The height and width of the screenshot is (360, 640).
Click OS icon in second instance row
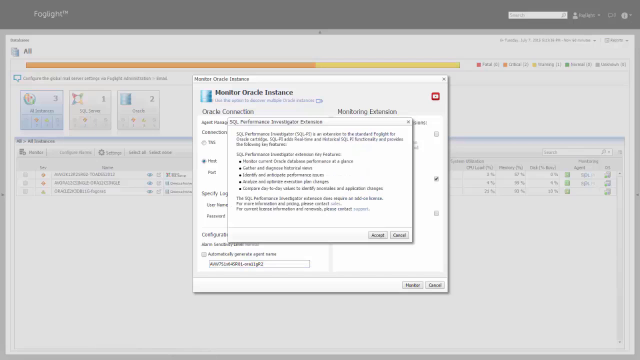607,183
